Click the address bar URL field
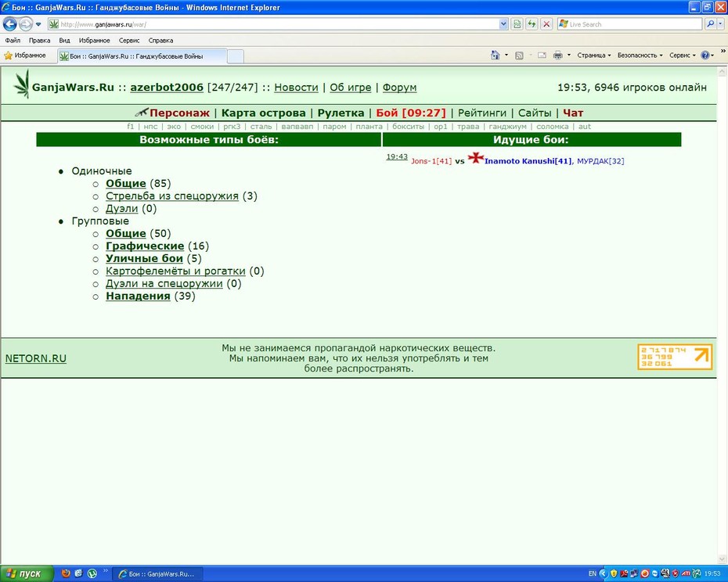 pos(273,24)
